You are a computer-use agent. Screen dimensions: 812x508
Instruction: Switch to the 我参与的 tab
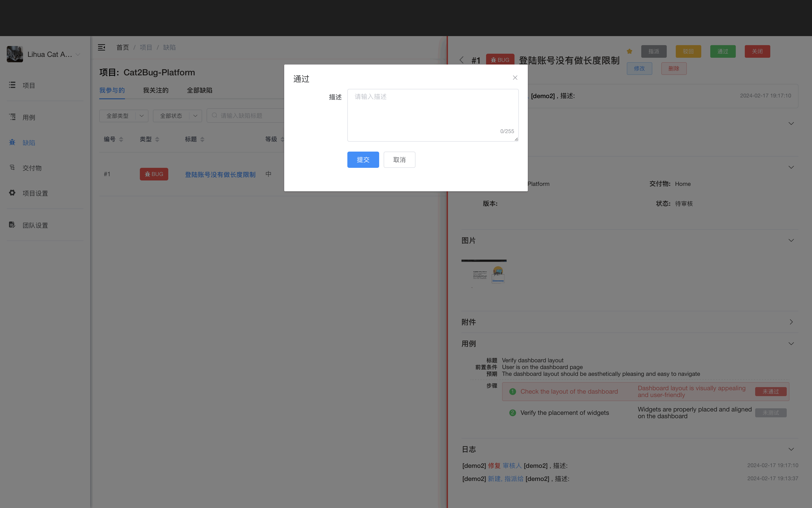112,90
